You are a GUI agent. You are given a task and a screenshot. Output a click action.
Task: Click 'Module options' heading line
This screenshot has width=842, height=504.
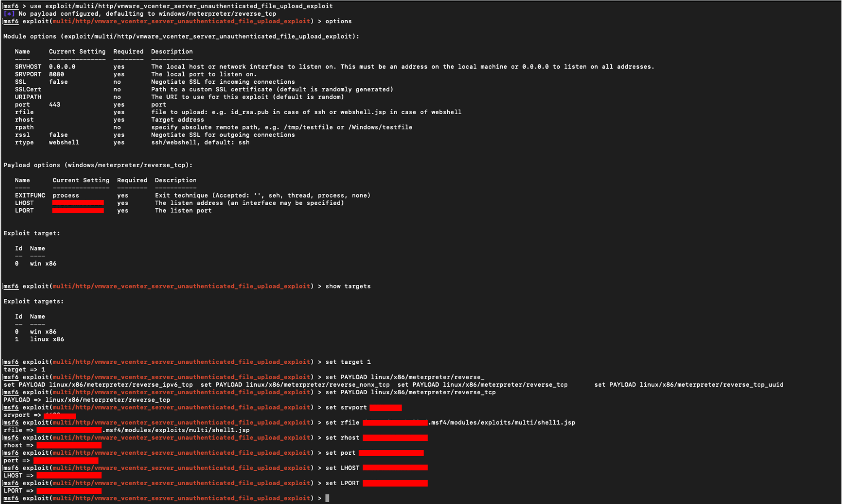[x=181, y=36]
